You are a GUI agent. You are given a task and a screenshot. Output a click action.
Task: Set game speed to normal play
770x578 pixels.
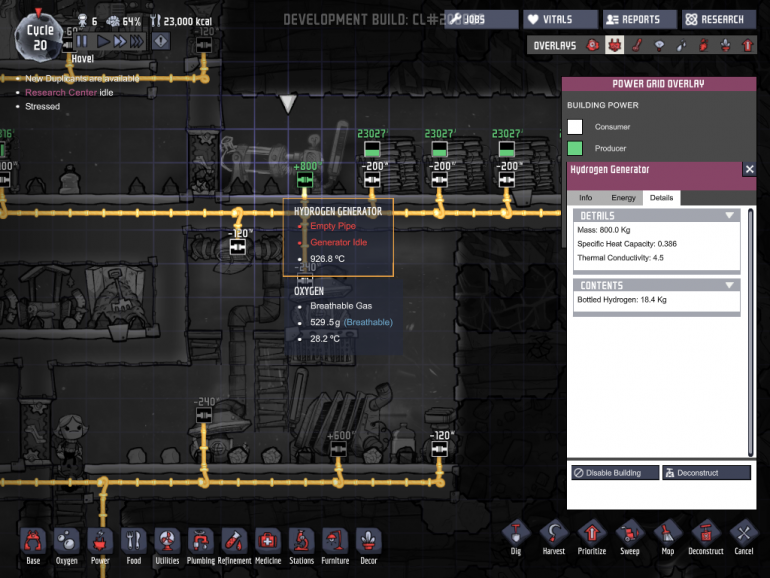pos(103,41)
